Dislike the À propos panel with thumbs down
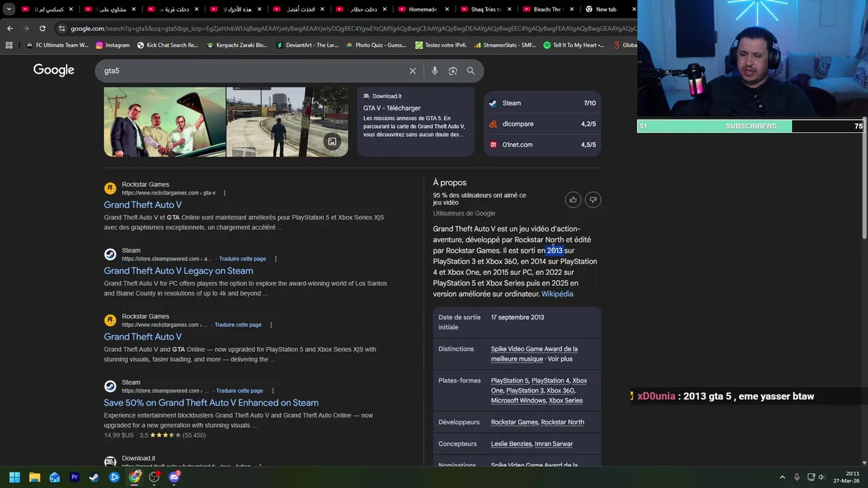Viewport: 868px width, 488px height. point(593,199)
